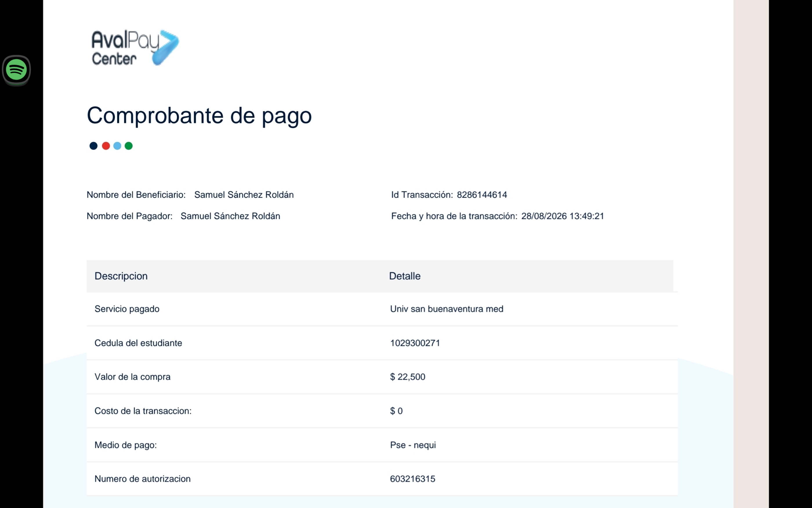Click the Comprobante de pago heading
This screenshot has height=508, width=812.
click(x=199, y=116)
